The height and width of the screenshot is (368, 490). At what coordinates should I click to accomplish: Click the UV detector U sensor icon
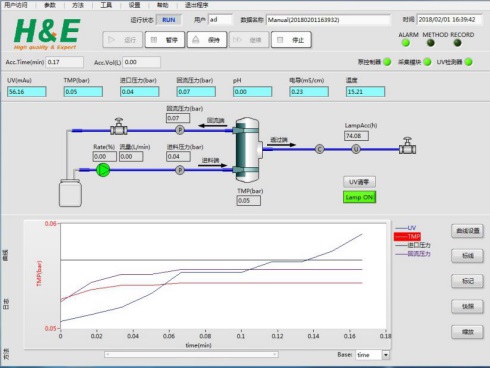356,149
